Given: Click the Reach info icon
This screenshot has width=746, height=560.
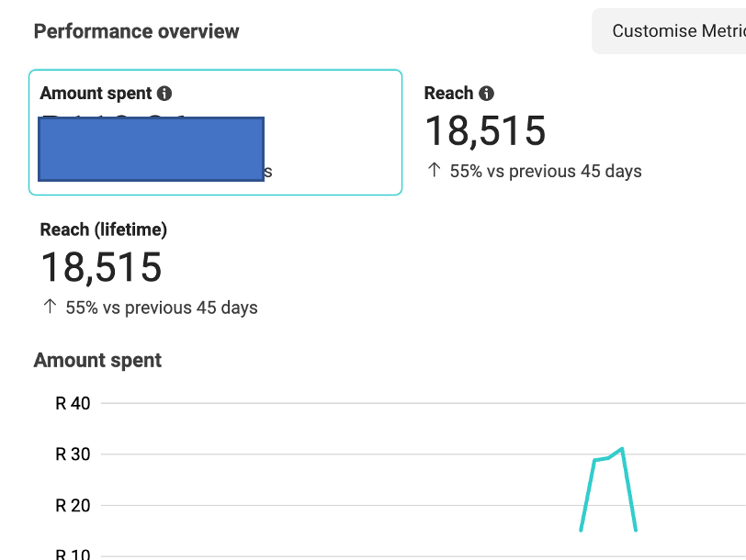Looking at the screenshot, I should tap(486, 93).
